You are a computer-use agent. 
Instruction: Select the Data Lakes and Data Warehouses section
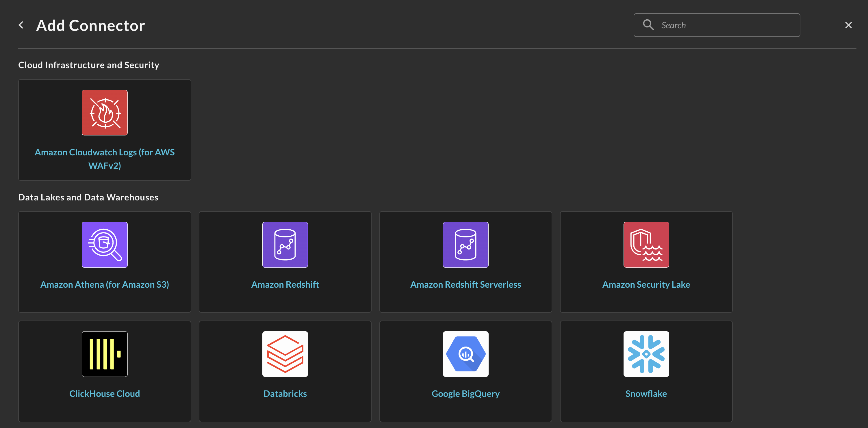pos(88,196)
